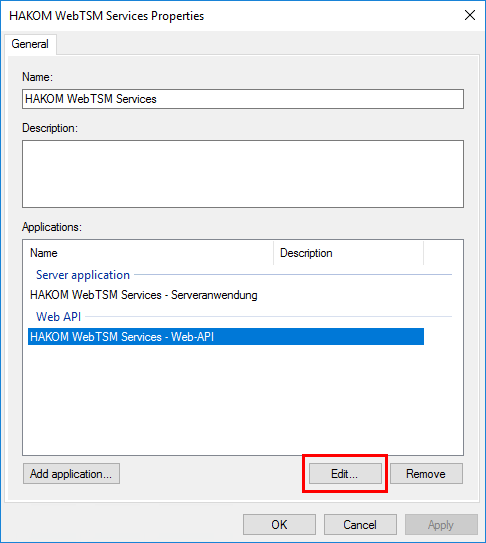Image resolution: width=486 pixels, height=543 pixels.
Task: Select HAKOM WebTSM Services - Web-API entry
Action: coord(226,337)
